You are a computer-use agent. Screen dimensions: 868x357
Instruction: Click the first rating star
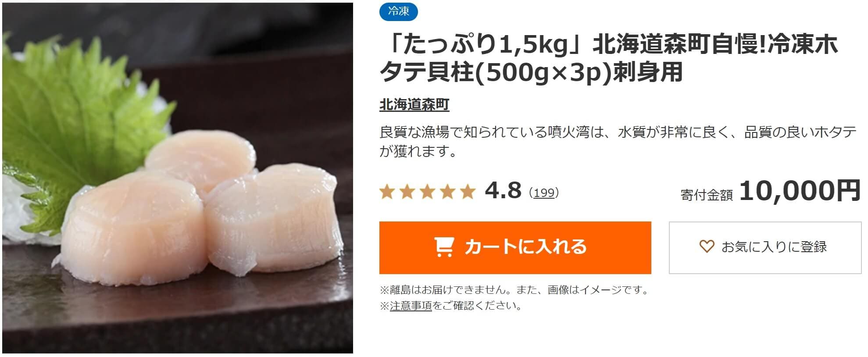(387, 192)
